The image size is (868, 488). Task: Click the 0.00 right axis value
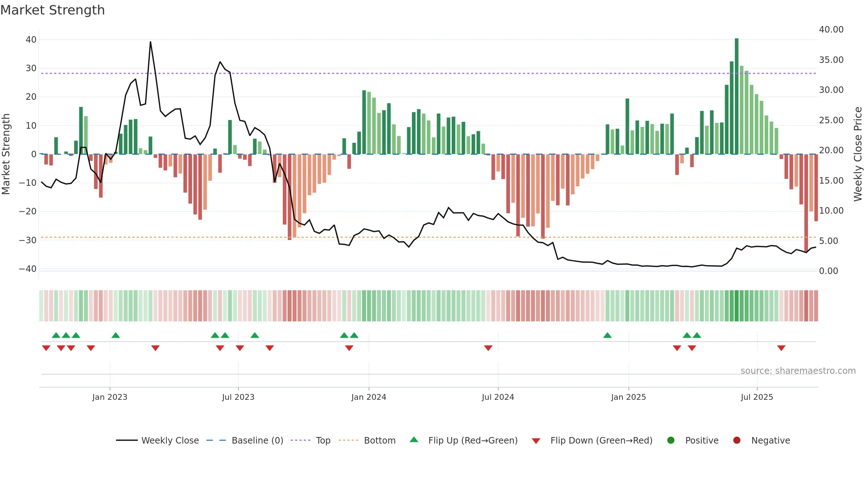[829, 271]
